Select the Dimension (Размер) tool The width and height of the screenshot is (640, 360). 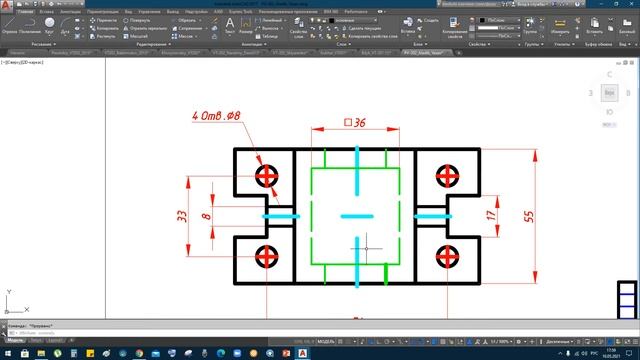point(246,25)
